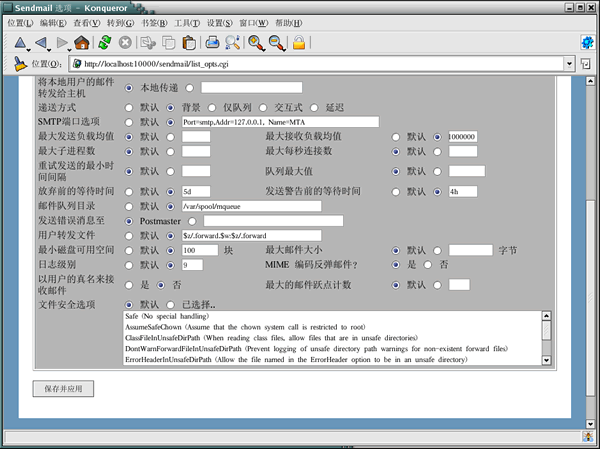Click the 最大接收负载均值 1000000 field
Screen dimensions: 600x449
tap(463, 137)
